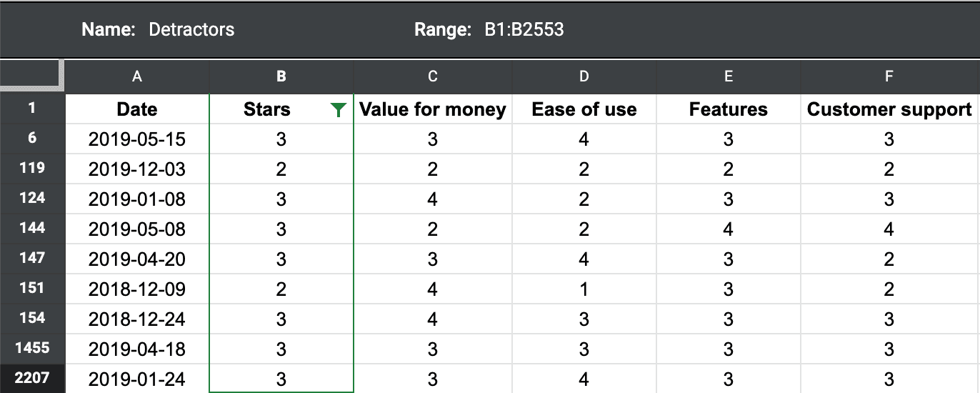The image size is (980, 393).
Task: Edit the filter view name Detractors
Action: pos(191,29)
